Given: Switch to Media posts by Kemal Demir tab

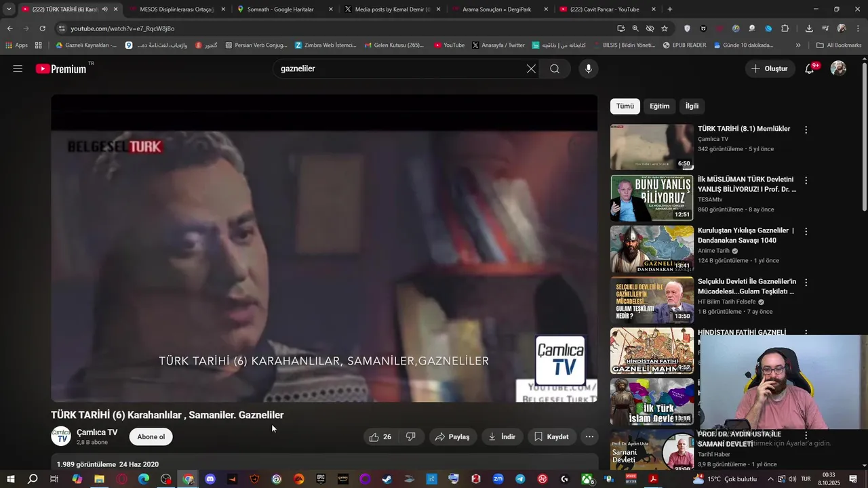Looking at the screenshot, I should click(x=393, y=9).
